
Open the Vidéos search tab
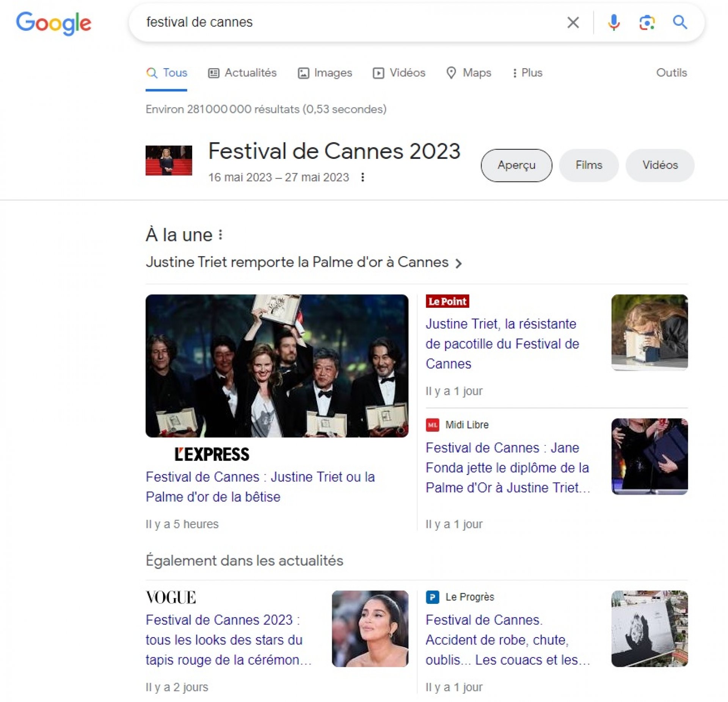(x=399, y=73)
